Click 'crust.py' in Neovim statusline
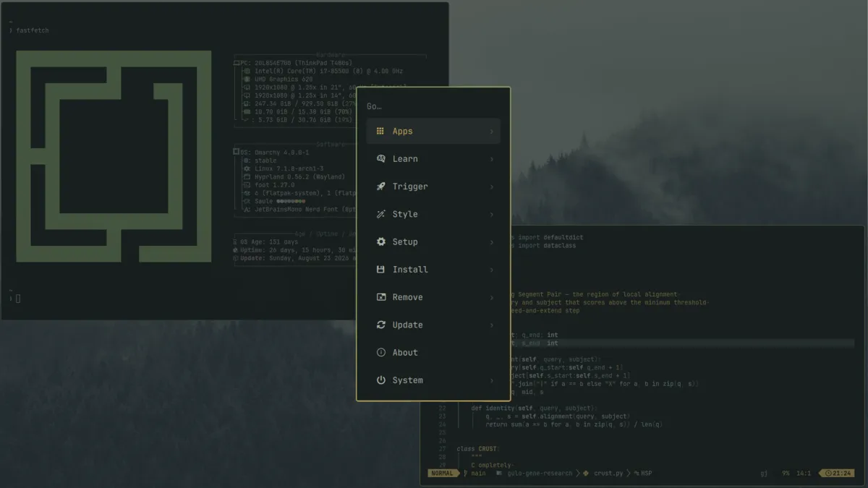The width and height of the screenshot is (868, 488). coord(609,474)
